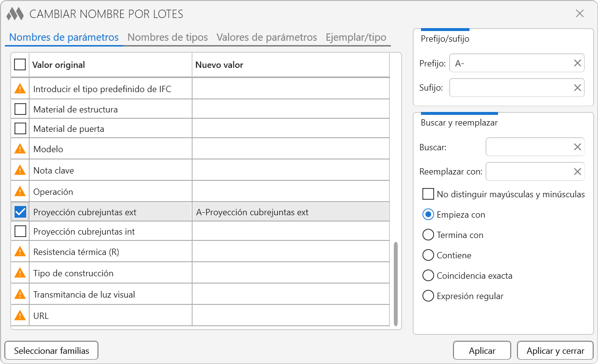Choose the Expresión regular radio button
The image size is (598, 364).
[428, 296]
